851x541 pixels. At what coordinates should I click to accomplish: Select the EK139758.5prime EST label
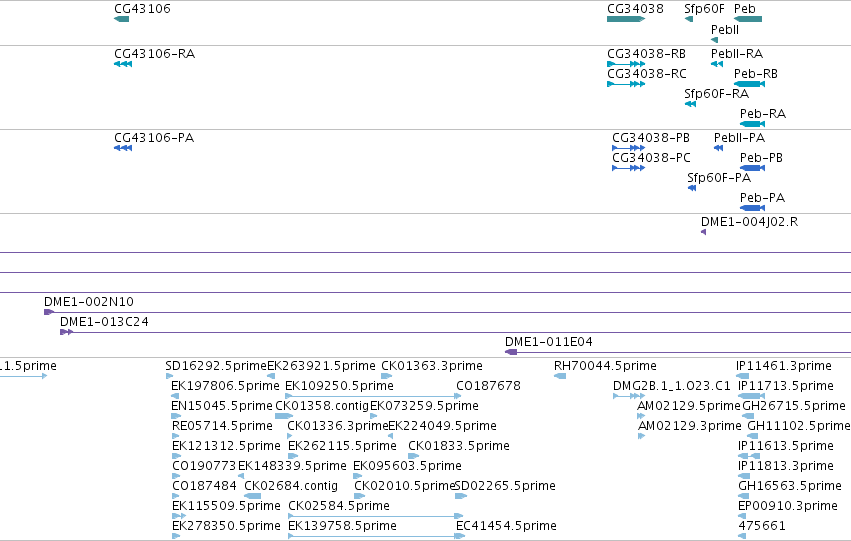(x=342, y=526)
